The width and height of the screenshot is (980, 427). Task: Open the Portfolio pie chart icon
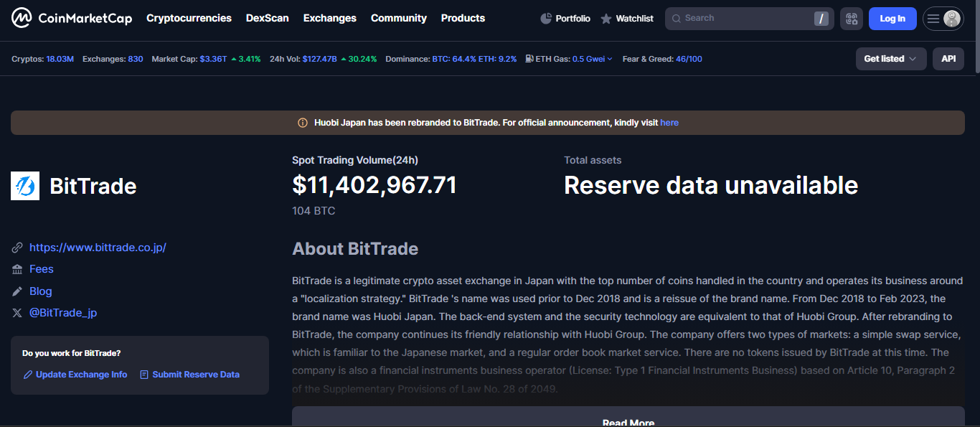546,19
